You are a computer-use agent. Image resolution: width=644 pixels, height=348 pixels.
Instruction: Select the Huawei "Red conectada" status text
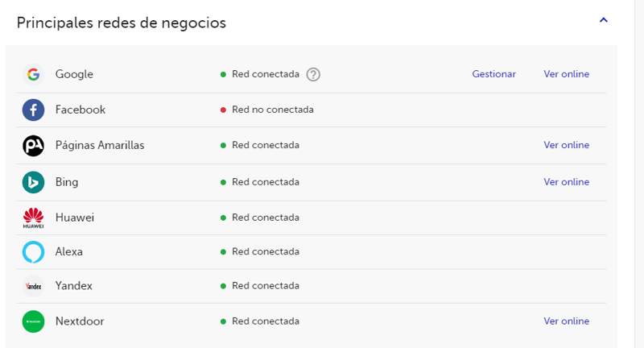(265, 217)
